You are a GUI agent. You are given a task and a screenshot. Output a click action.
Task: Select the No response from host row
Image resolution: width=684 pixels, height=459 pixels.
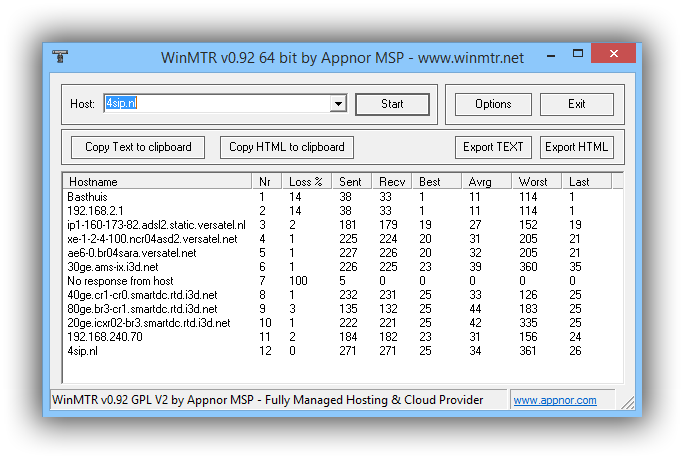point(120,281)
